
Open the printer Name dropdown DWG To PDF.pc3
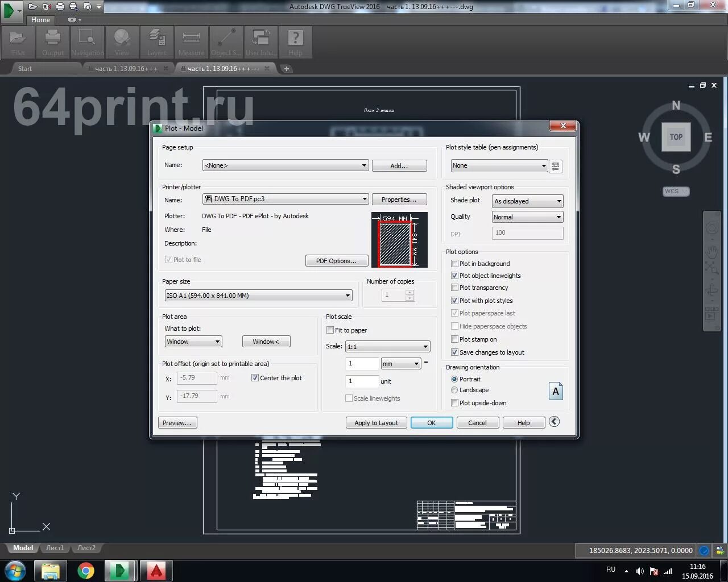(286, 199)
